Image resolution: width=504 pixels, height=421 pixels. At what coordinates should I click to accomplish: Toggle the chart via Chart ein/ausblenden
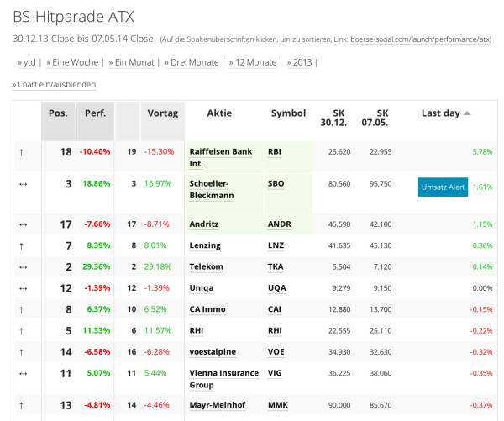click(x=54, y=85)
